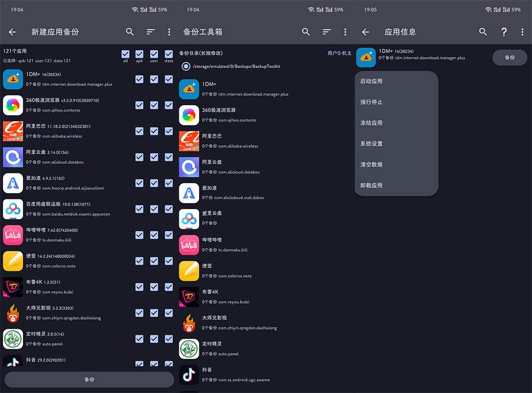Toggle the 'data' column header checkbox
Viewport: 532px width, 393px height.
(x=169, y=54)
